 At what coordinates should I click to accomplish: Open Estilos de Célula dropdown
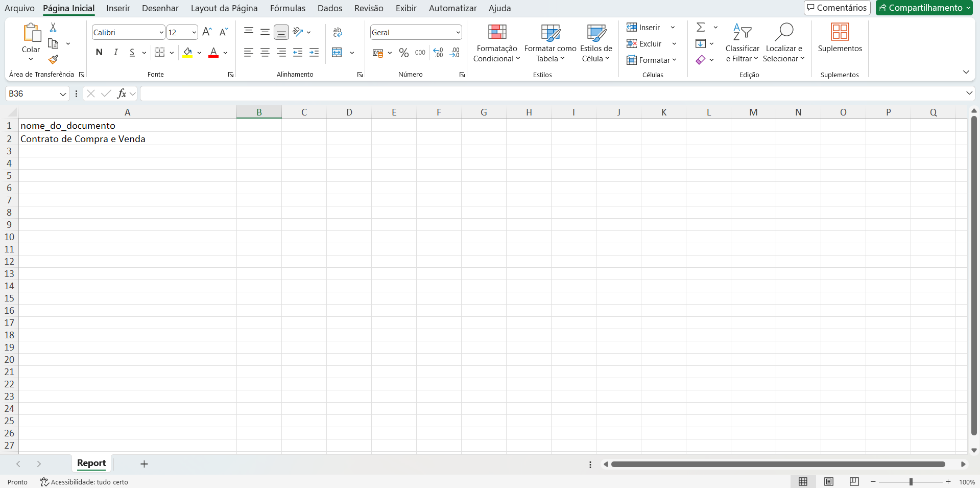click(596, 43)
